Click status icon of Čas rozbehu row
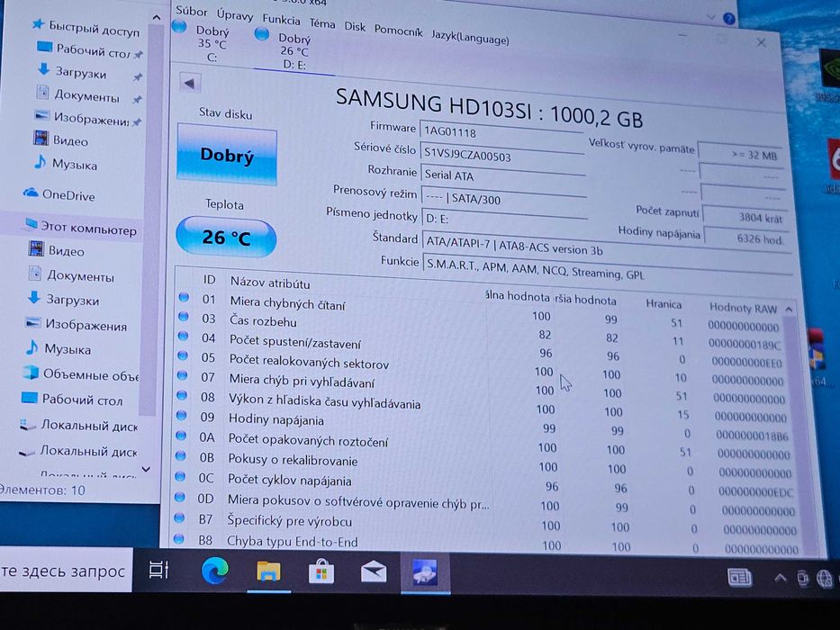Viewport: 840px width, 630px height. coord(183,316)
